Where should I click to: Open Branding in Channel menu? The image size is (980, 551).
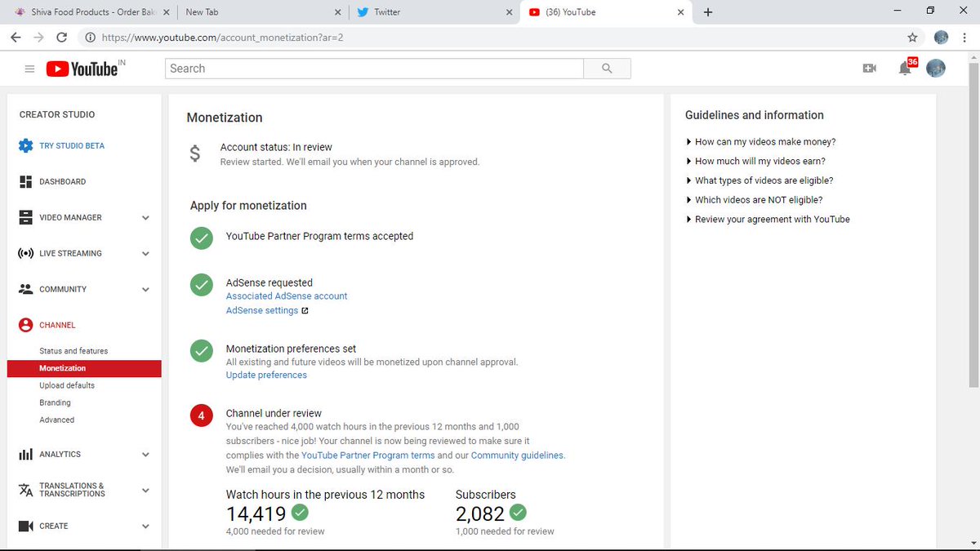click(x=55, y=402)
